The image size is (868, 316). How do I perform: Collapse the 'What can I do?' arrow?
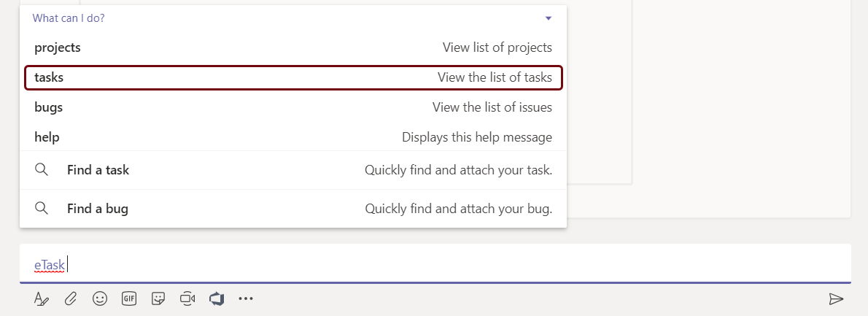pyautogui.click(x=549, y=18)
